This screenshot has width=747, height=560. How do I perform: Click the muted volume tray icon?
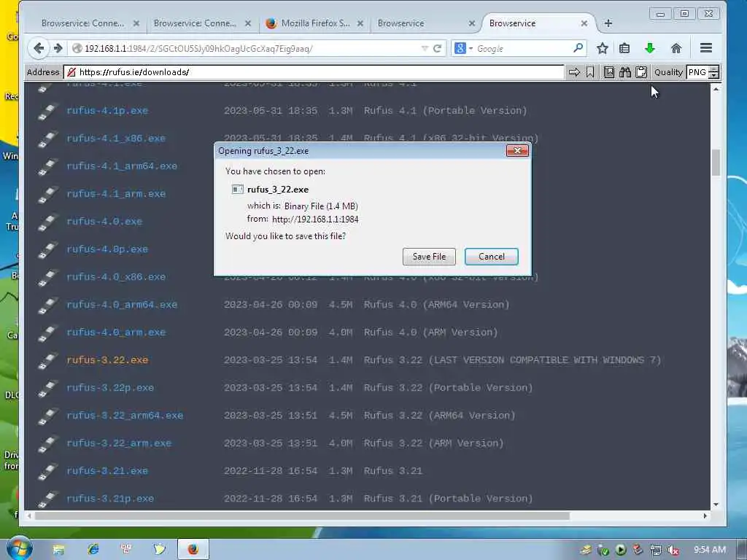673,550
